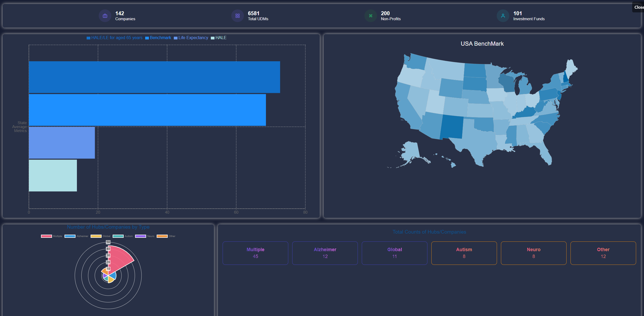Click the Companies briefcase icon
The image size is (644, 316).
click(x=105, y=16)
